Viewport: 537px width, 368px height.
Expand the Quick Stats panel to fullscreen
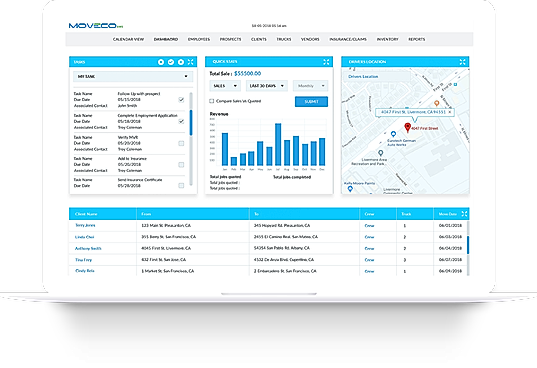coord(326,62)
